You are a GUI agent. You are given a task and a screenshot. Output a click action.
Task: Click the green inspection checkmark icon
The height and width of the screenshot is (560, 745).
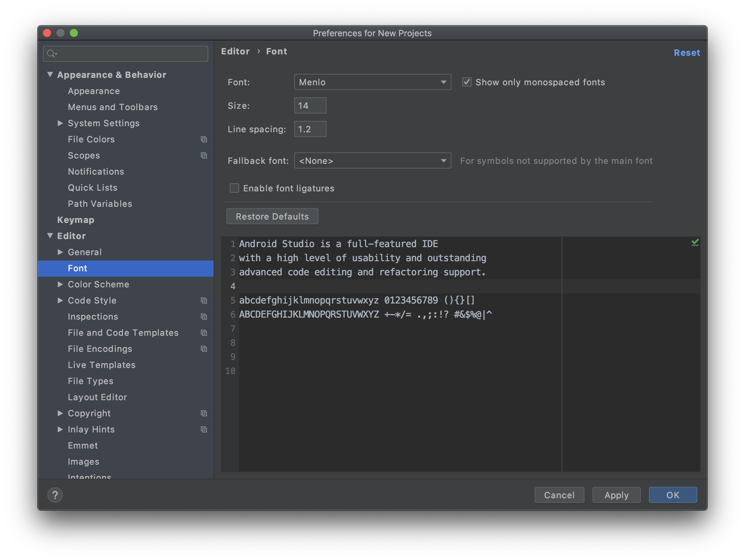[x=695, y=243]
